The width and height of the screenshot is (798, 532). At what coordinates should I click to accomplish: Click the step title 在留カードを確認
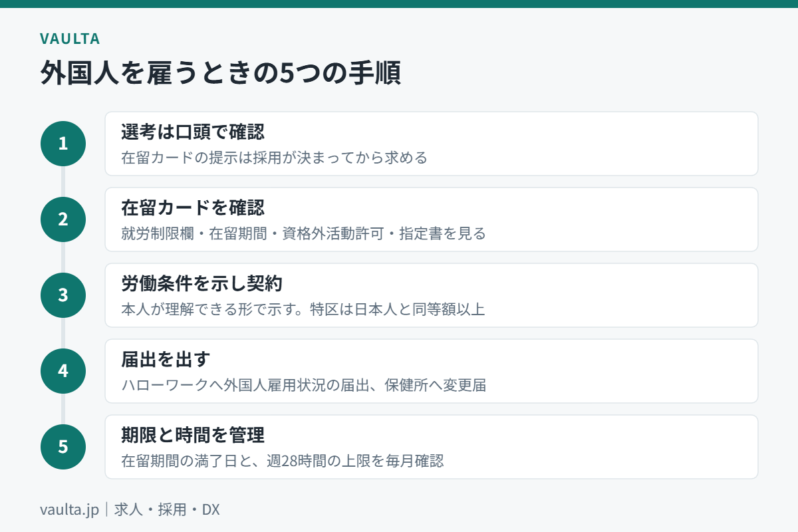[193, 207]
